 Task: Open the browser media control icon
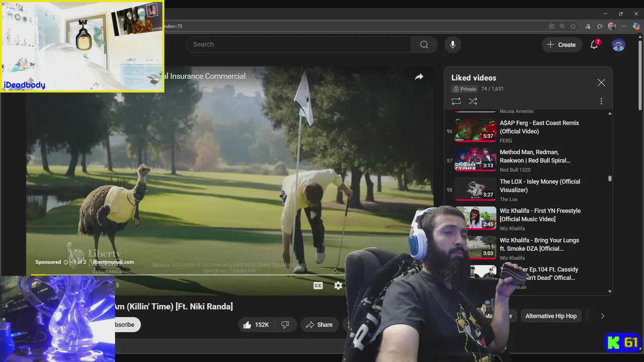[589, 26]
